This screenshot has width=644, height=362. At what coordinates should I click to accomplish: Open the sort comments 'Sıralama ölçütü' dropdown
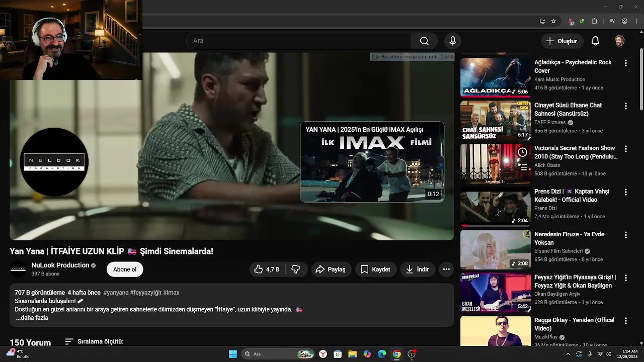[94, 341]
